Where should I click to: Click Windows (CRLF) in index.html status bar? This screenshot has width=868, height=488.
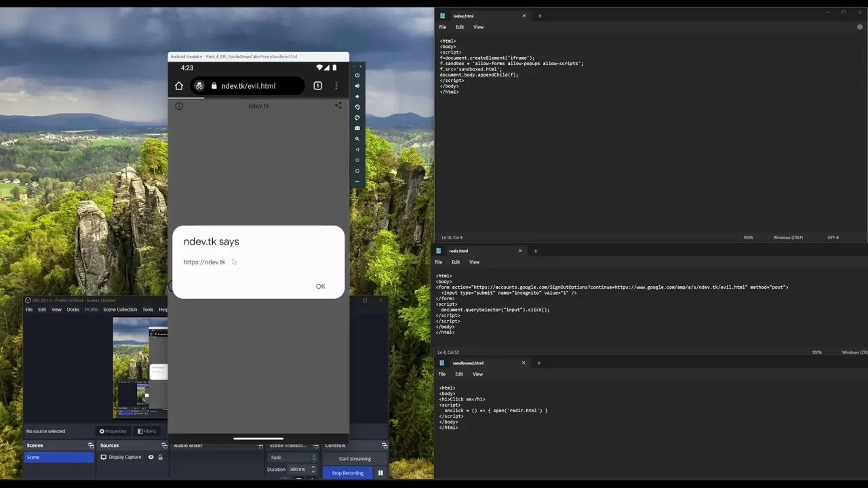[788, 238]
